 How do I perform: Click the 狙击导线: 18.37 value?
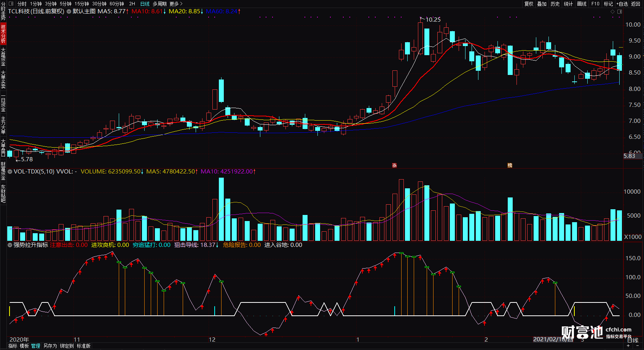(196, 245)
